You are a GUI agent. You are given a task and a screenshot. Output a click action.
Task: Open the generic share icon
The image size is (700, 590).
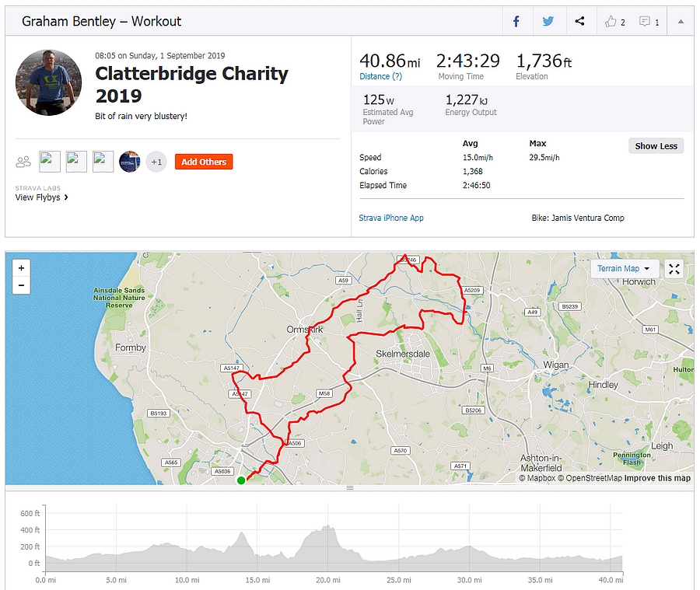579,21
